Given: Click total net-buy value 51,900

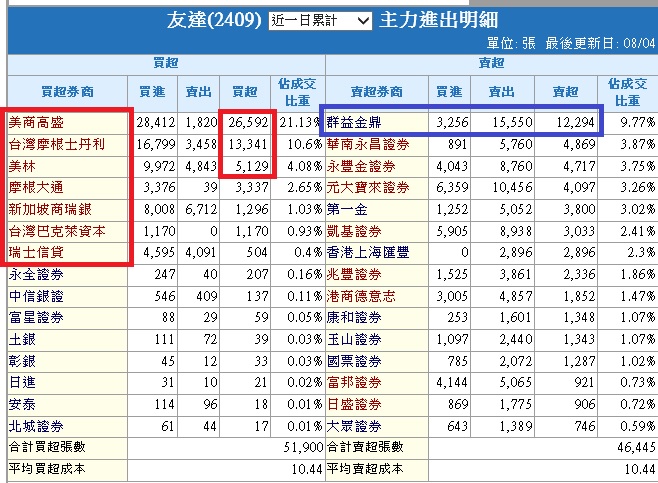Looking at the screenshot, I should click(303, 448).
